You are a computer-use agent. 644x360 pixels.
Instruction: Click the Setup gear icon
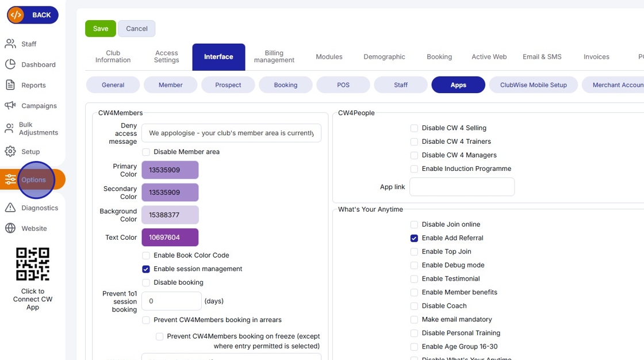coord(10,151)
